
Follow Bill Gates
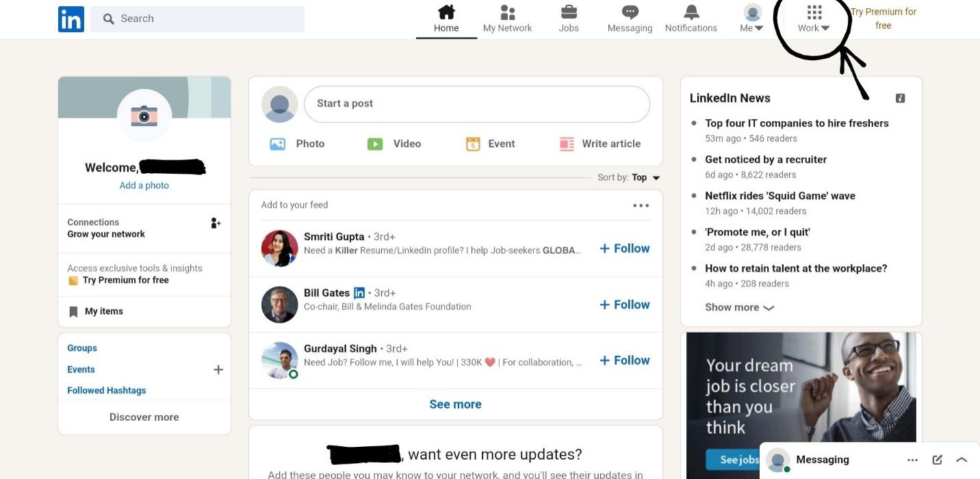[x=624, y=305]
